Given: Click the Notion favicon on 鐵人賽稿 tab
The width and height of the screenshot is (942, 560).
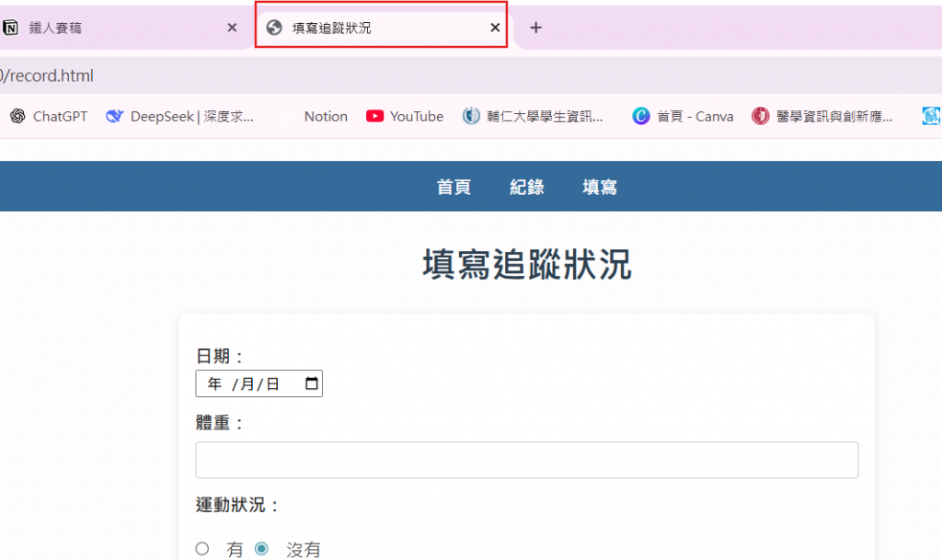Looking at the screenshot, I should [x=10, y=28].
